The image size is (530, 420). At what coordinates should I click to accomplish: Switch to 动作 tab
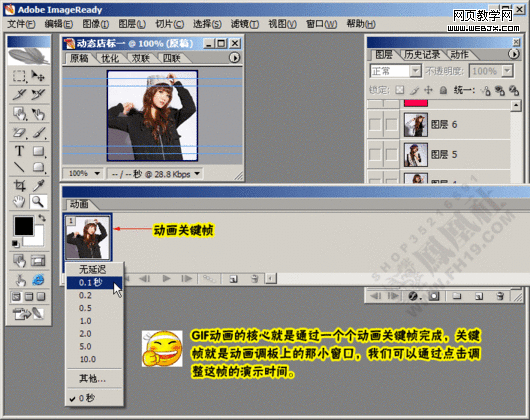[459, 54]
